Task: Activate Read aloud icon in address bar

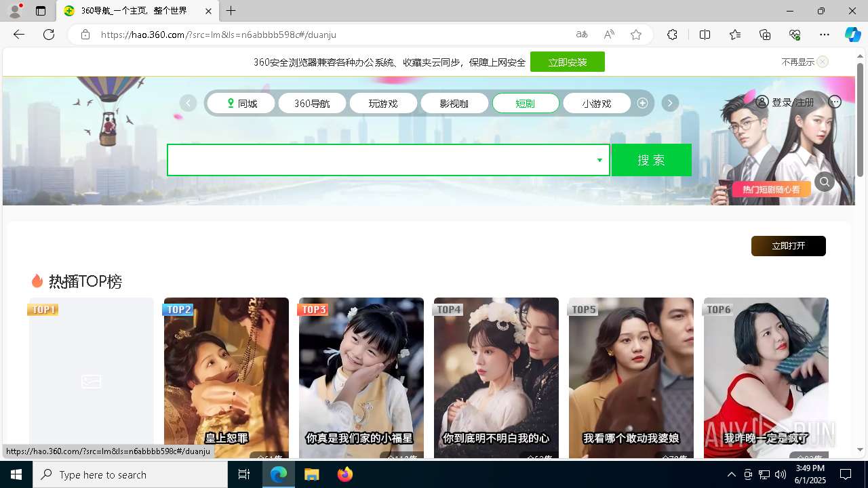Action: pyautogui.click(x=609, y=35)
